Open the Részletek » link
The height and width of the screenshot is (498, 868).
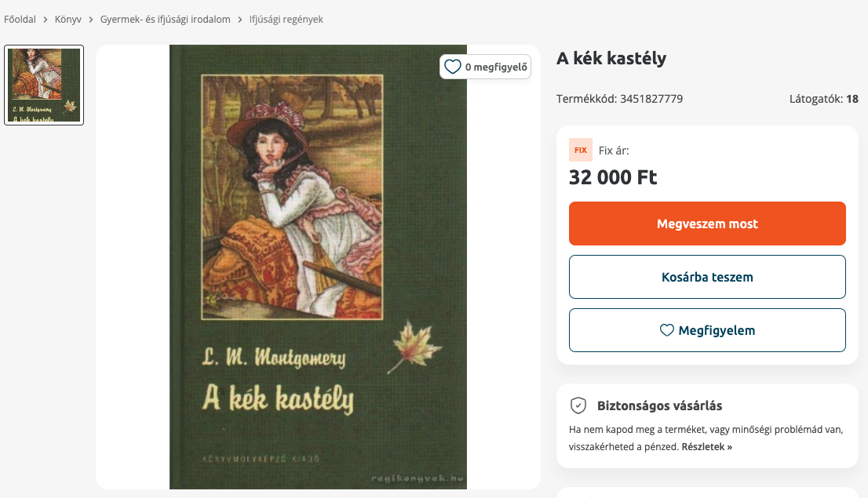pos(706,447)
